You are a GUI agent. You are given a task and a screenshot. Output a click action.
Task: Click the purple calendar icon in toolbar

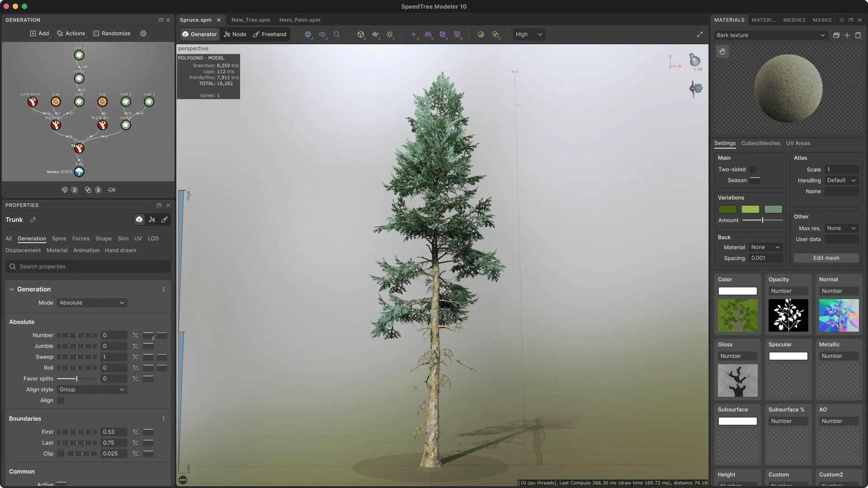[x=457, y=34]
